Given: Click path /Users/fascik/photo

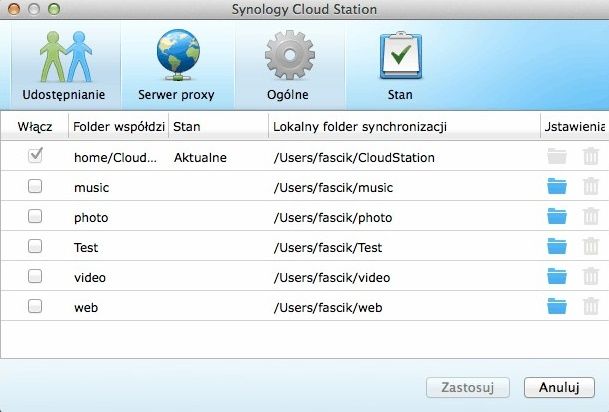Looking at the screenshot, I should click(333, 218).
